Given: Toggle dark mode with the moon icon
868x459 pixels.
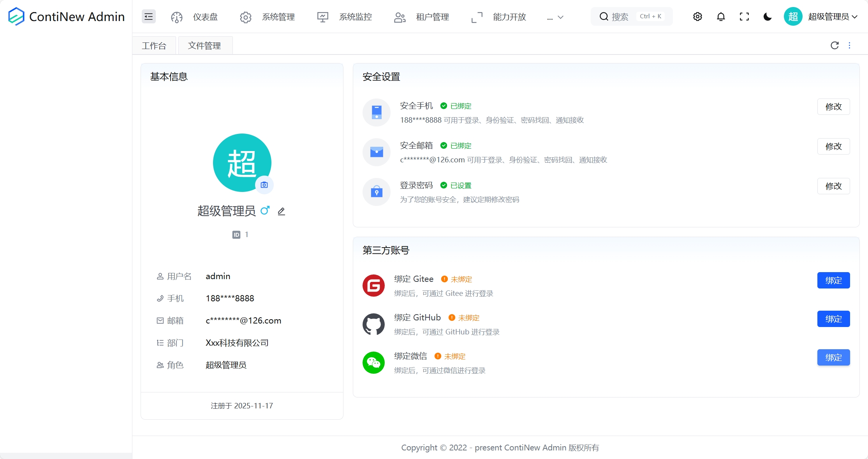Looking at the screenshot, I should click(x=768, y=17).
